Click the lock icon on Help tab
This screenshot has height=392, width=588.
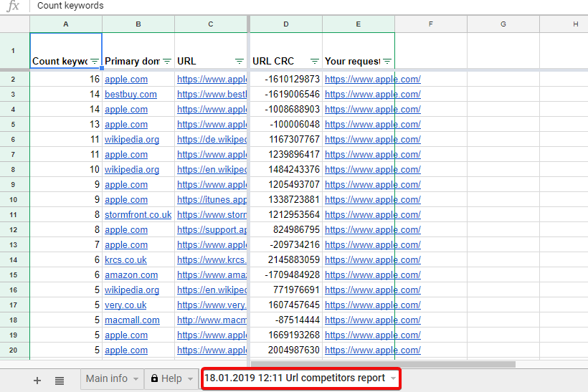154,378
